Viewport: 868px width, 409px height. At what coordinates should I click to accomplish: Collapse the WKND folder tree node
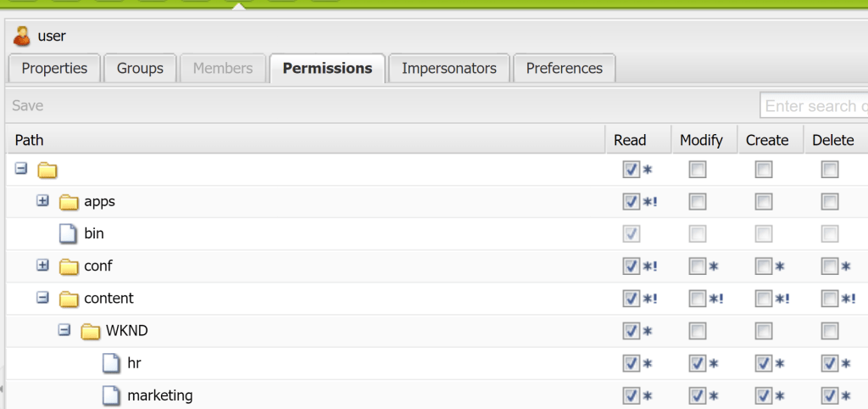tap(64, 330)
